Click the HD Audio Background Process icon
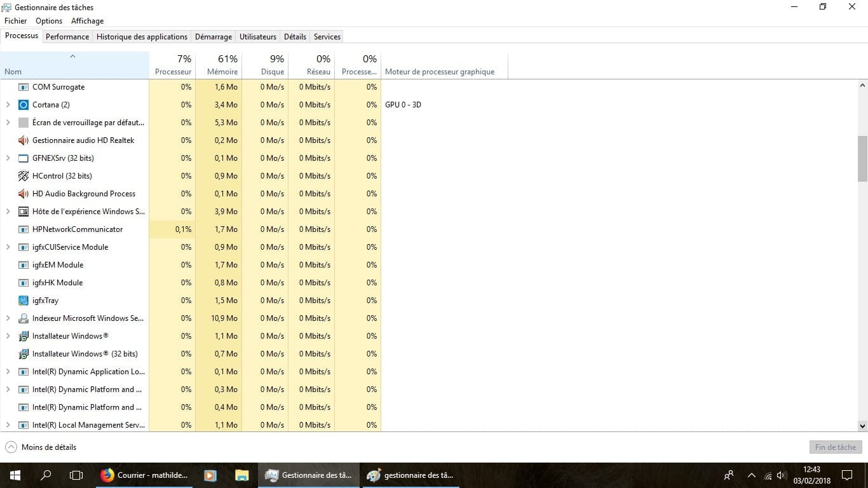 pos(24,194)
